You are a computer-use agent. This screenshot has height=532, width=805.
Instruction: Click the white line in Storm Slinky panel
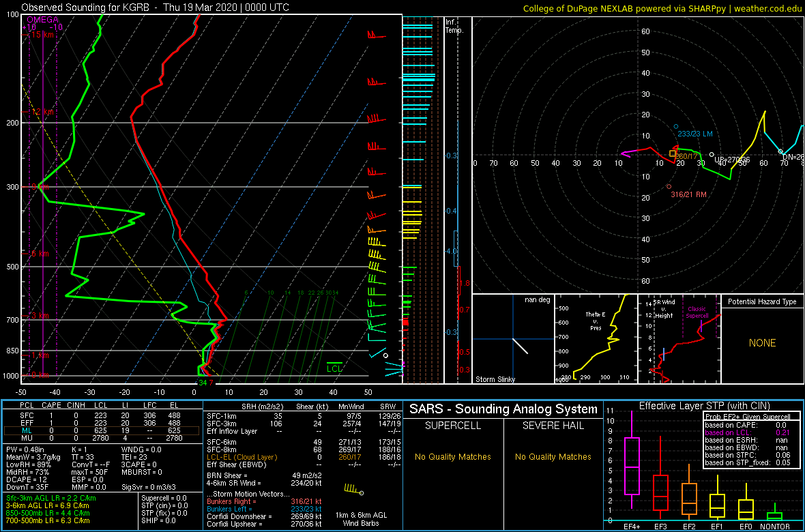[520, 346]
